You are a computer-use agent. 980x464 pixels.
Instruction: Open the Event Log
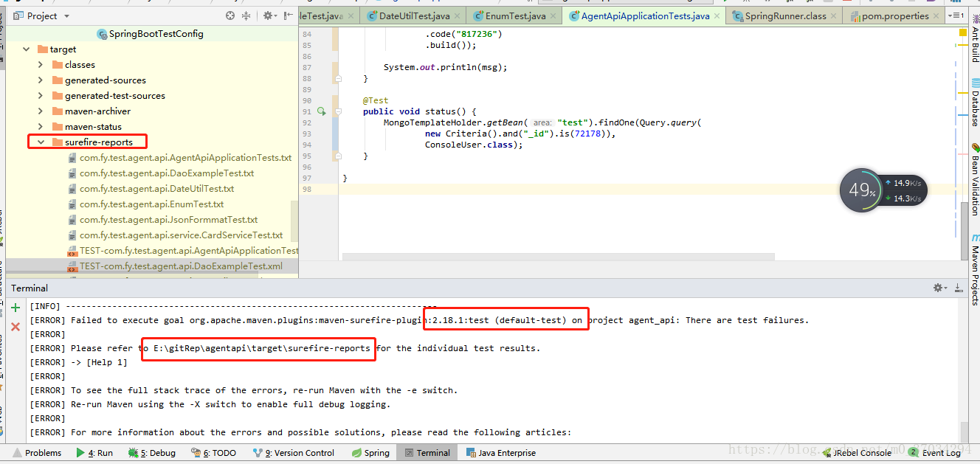tap(934, 453)
